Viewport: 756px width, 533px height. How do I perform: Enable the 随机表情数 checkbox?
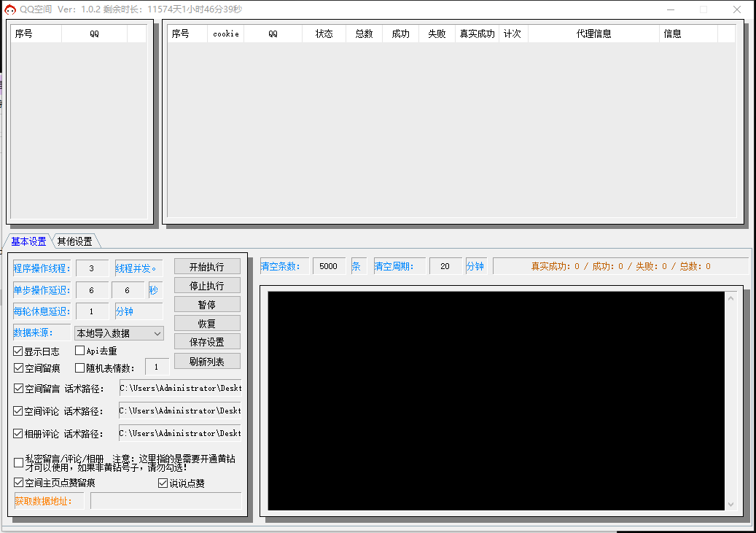coord(80,368)
